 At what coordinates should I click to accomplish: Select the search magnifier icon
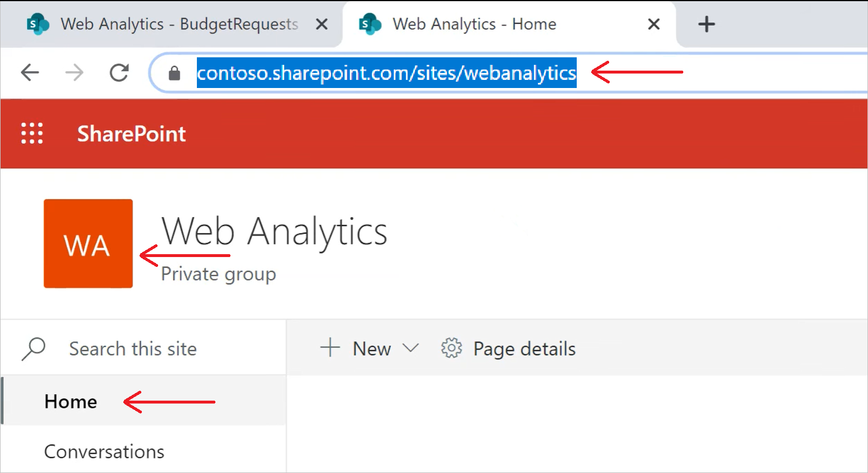click(x=34, y=348)
